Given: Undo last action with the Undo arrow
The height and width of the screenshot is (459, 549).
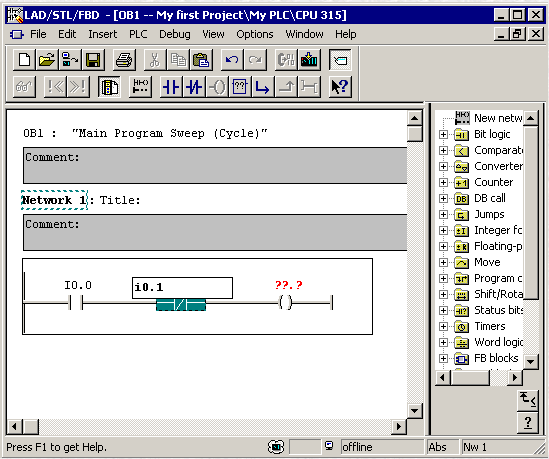Looking at the screenshot, I should pos(232,60).
